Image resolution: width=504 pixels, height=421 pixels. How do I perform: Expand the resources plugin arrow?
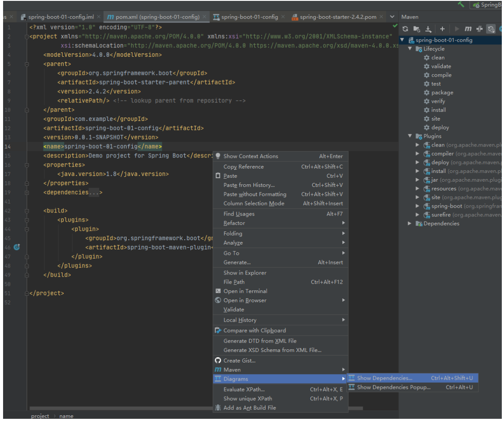pos(417,188)
